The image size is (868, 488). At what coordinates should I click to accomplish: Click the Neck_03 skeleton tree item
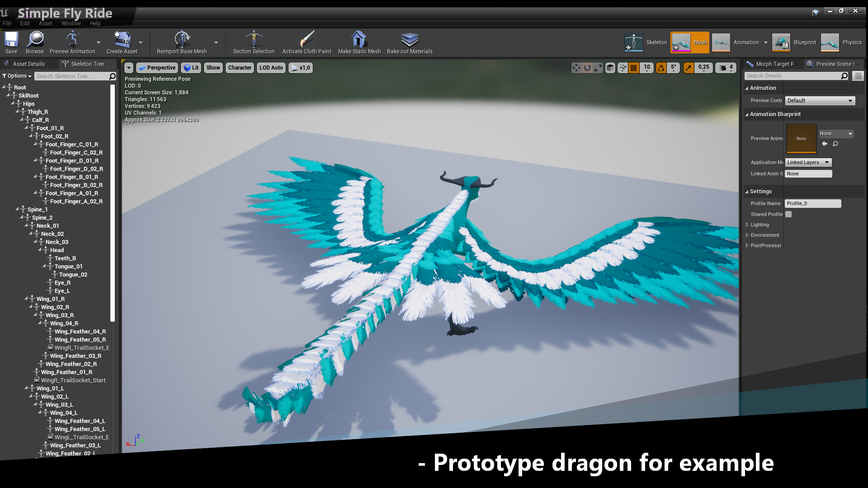57,241
